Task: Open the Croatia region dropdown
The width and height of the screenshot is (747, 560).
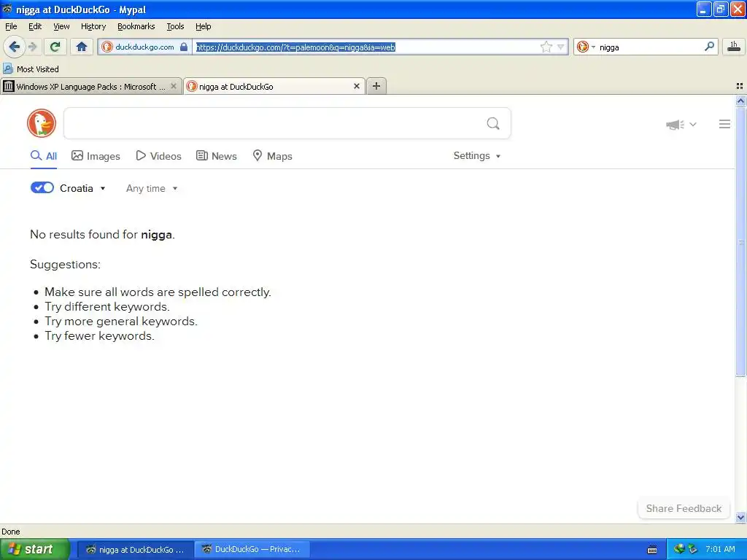Action: (82, 188)
